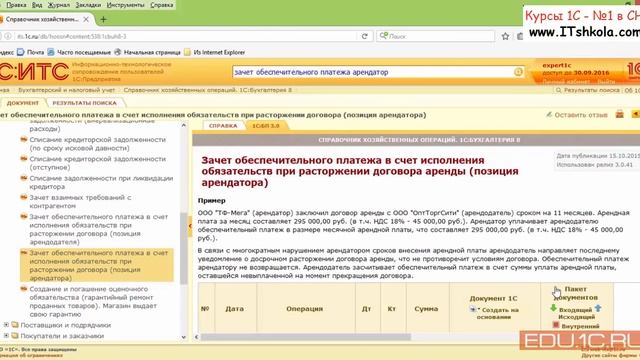640x360 pixels.
Task: Click the Создать на основании label
Action: 498,313
